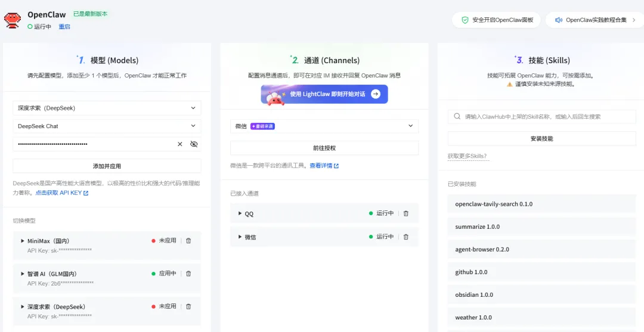Select skill openclaw-tavily-search 0.1.0
This screenshot has height=332, width=644.
[541, 204]
